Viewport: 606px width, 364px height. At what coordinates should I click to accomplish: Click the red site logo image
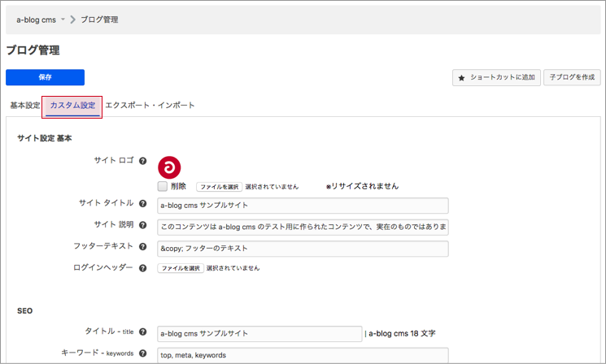[169, 167]
